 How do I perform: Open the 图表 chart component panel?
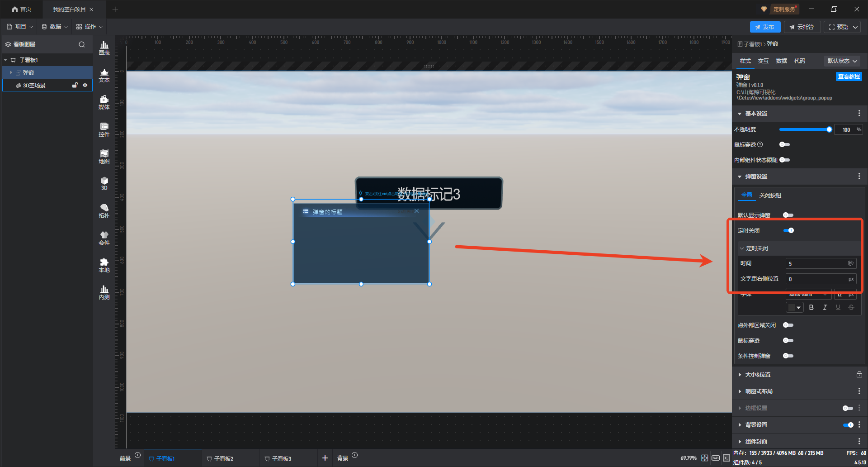click(x=104, y=48)
